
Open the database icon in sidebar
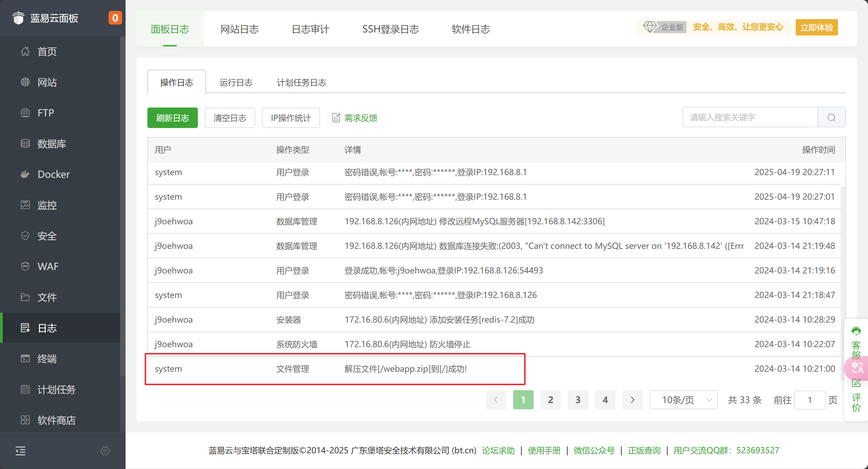click(x=25, y=143)
